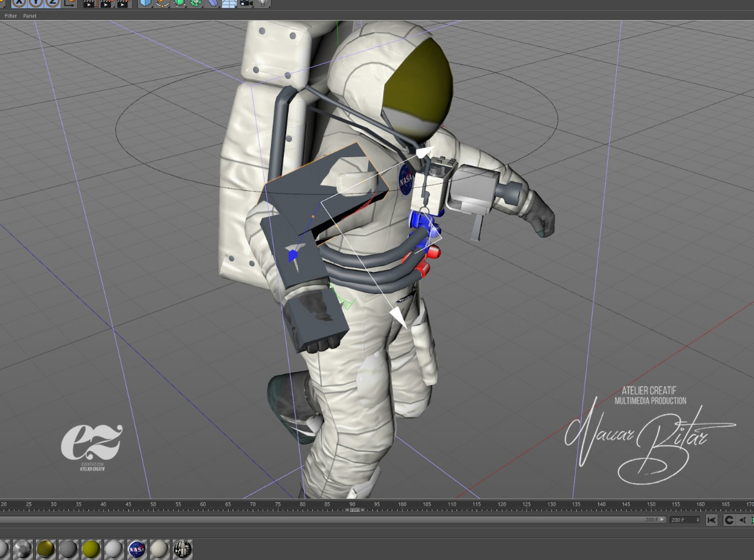
Task: Toggle the X axis lock
Action: [x=19, y=2]
